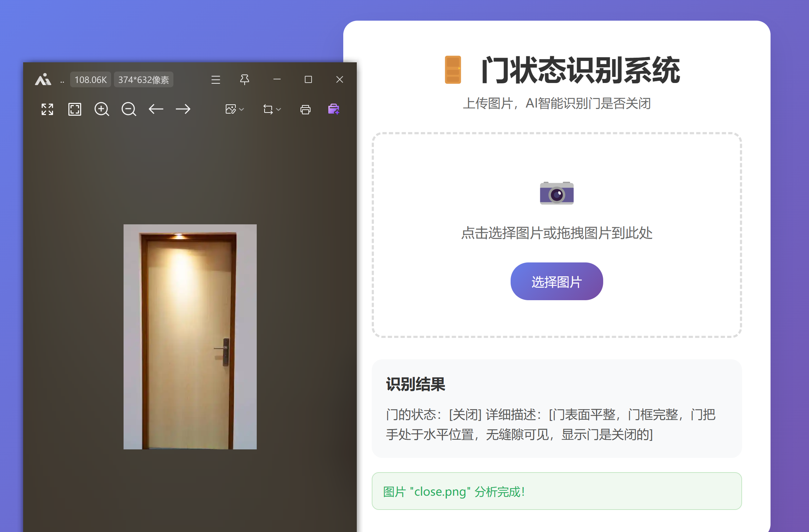Screen dimensions: 809x532
Task: Go to next image with right arrow
Action: [183, 109]
